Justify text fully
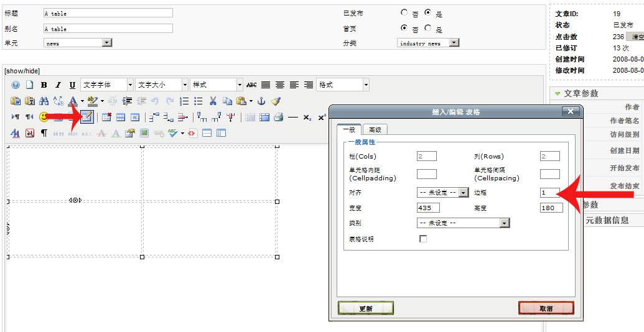This screenshot has width=644, height=332. click(266, 85)
